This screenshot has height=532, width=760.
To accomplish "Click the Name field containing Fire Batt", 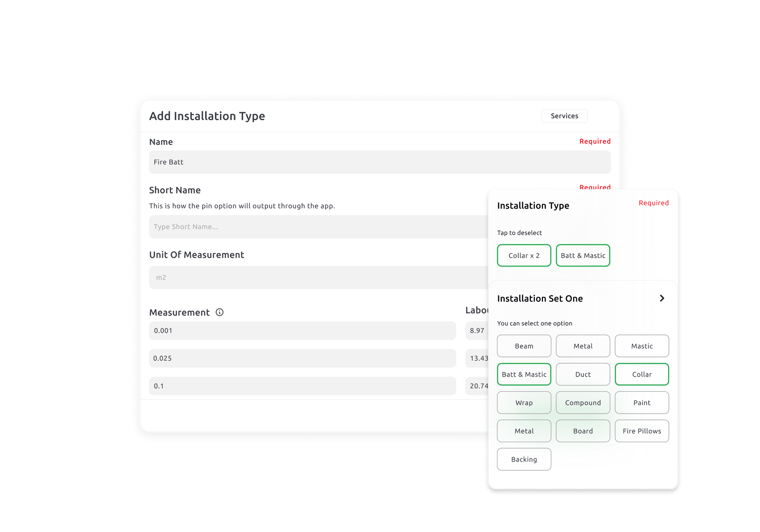I will click(x=380, y=162).
